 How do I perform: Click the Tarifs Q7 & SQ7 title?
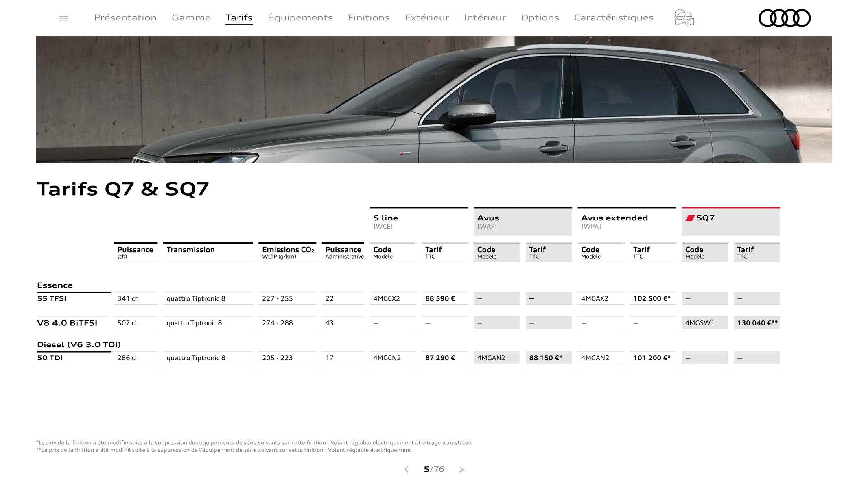[x=122, y=189]
